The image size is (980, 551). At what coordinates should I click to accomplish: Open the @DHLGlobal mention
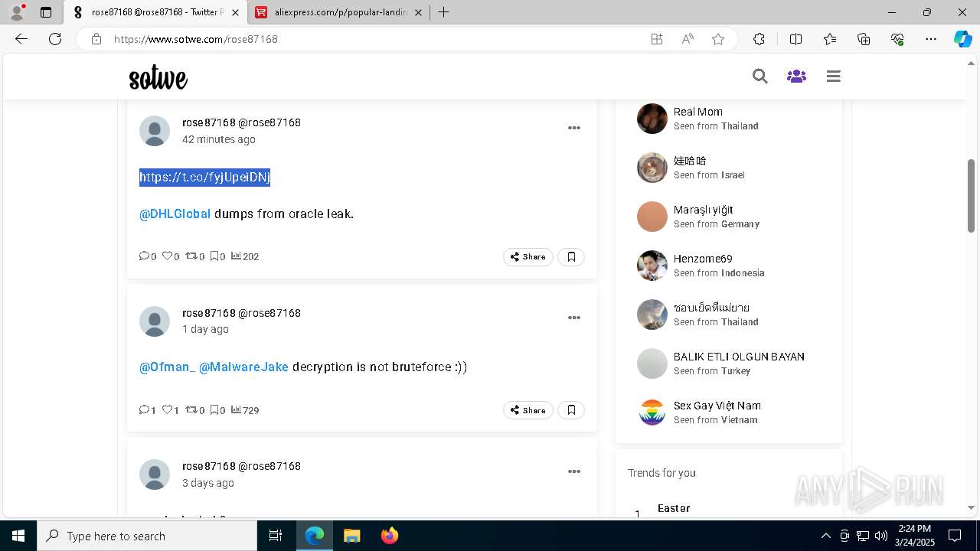tap(175, 214)
